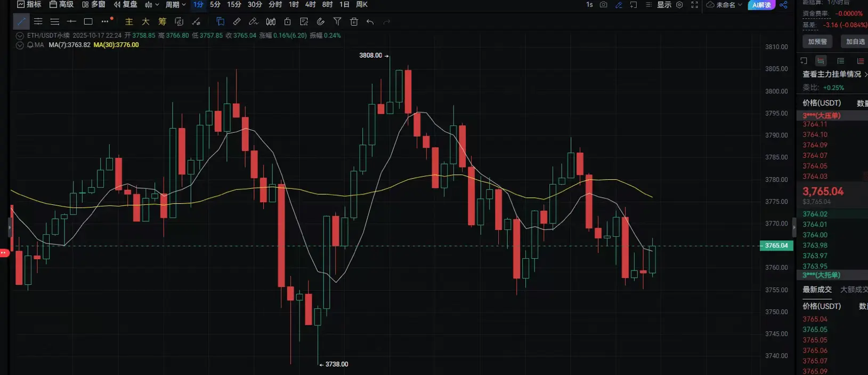
Task: Open the 指标 indicators menu
Action: [29, 4]
